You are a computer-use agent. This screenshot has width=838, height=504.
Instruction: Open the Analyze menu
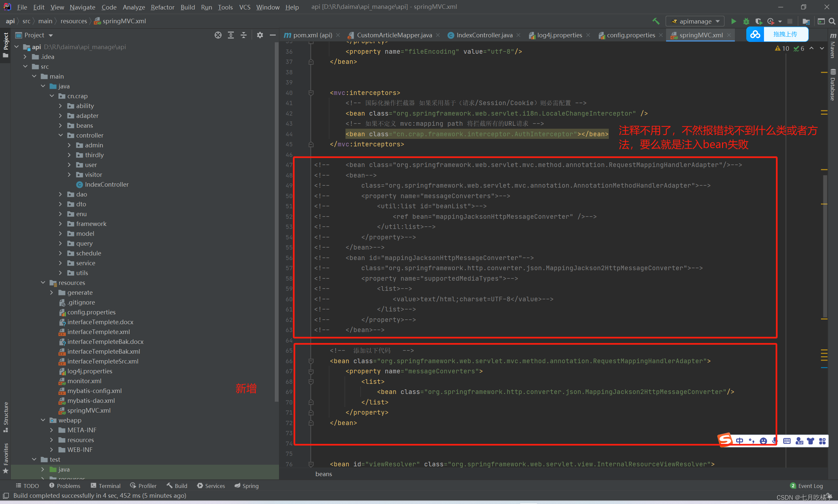[133, 7]
